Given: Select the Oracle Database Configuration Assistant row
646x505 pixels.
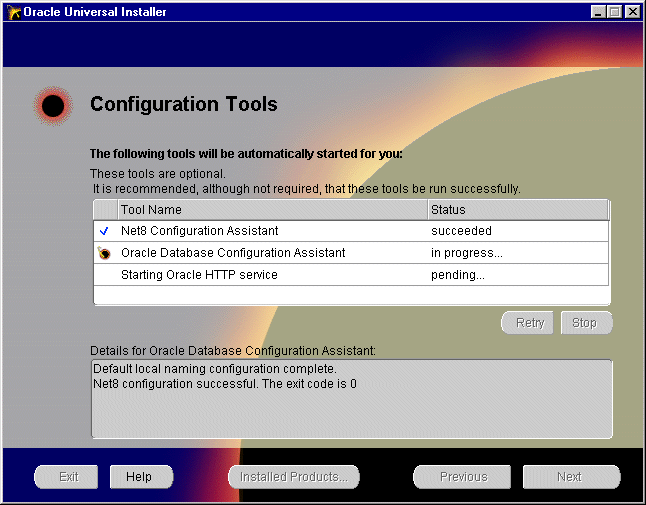Looking at the screenshot, I should pos(351,253).
